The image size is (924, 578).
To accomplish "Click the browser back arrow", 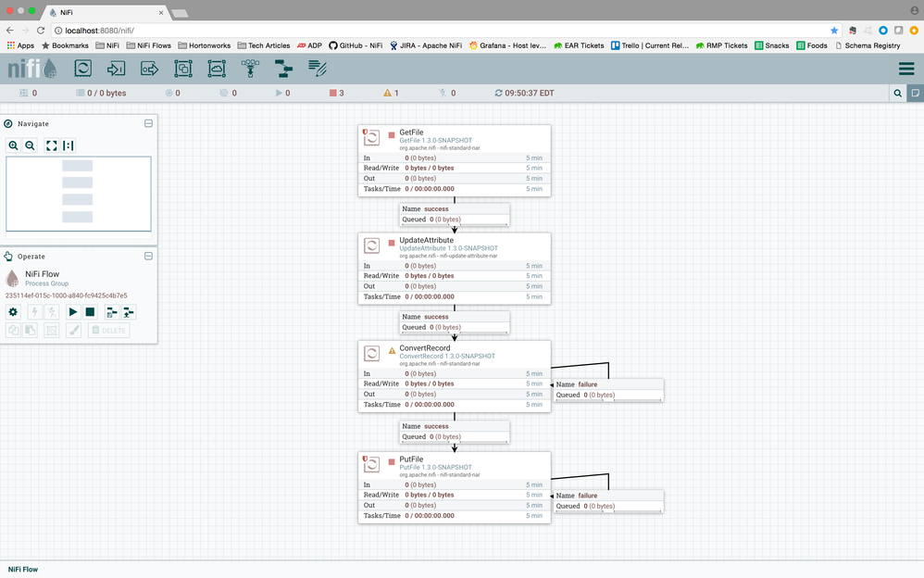I will click(9, 30).
